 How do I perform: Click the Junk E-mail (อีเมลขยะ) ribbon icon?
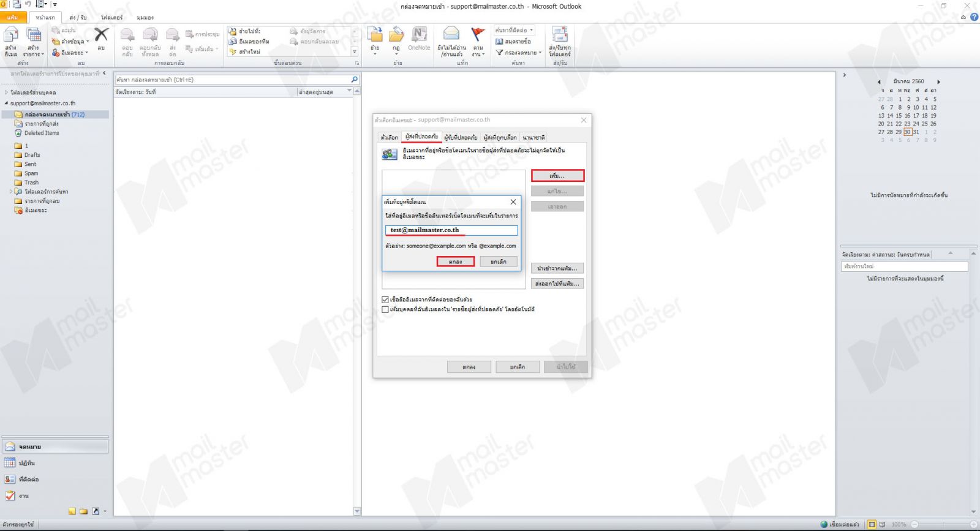click(x=56, y=53)
